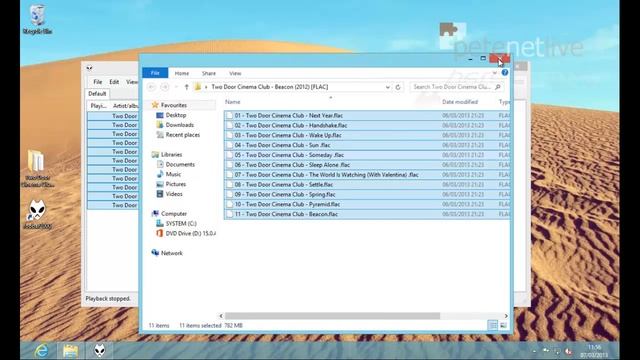Select file 09 - Spring.flac
Screen dimensions: 640x360
tap(367, 194)
